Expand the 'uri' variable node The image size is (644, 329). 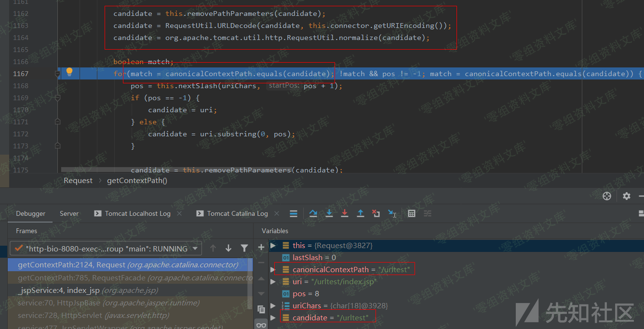273,282
